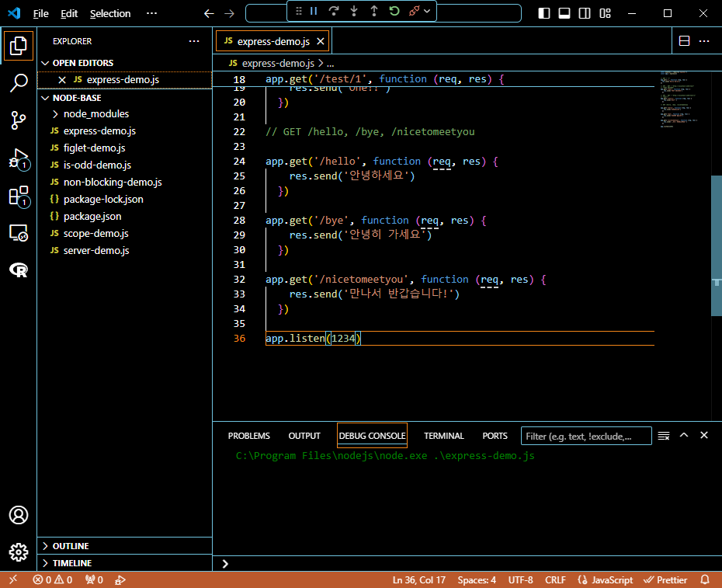This screenshot has height=588, width=722.
Task: Close the express-demo.js editor tab
Action: 321,41
